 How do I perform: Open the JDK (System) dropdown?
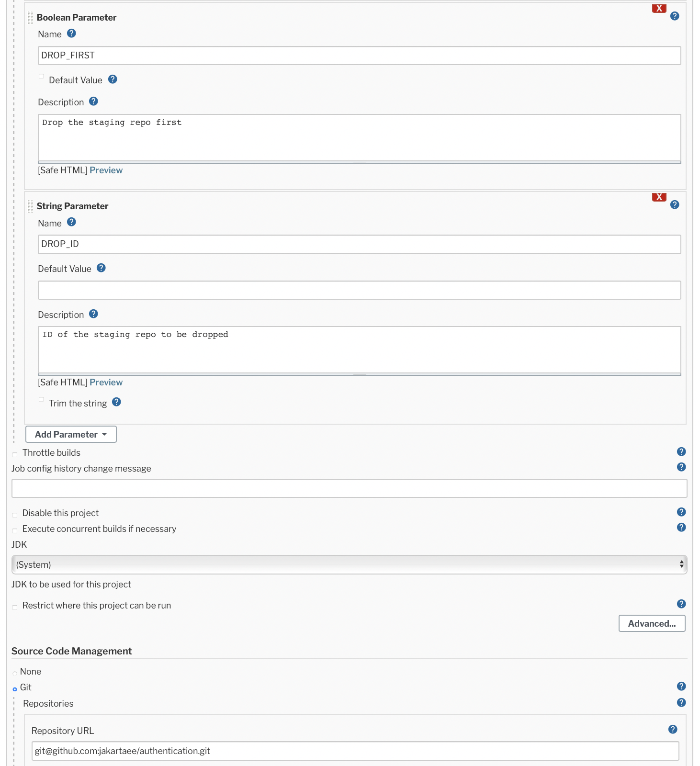point(349,565)
